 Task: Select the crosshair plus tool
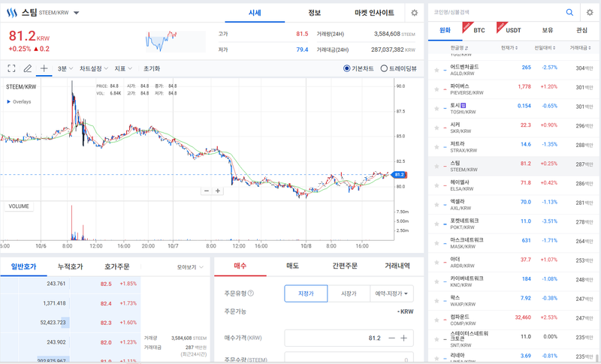(x=44, y=68)
